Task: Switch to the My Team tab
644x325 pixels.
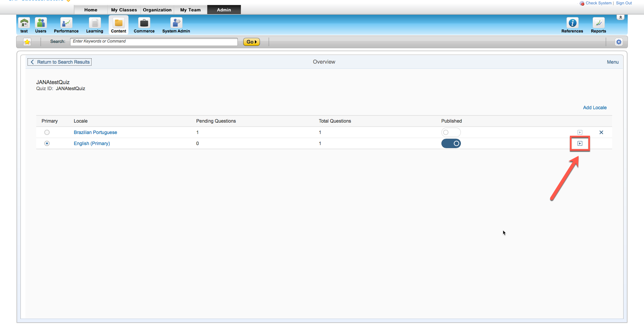Action: 191,10
